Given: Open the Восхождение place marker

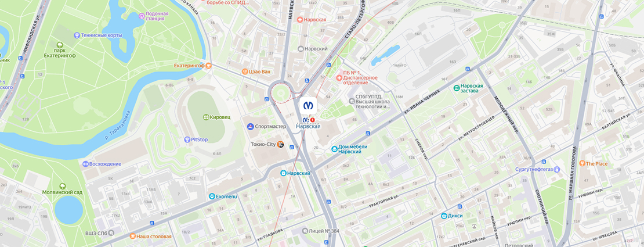Looking at the screenshot, I should pyautogui.click(x=85, y=164).
